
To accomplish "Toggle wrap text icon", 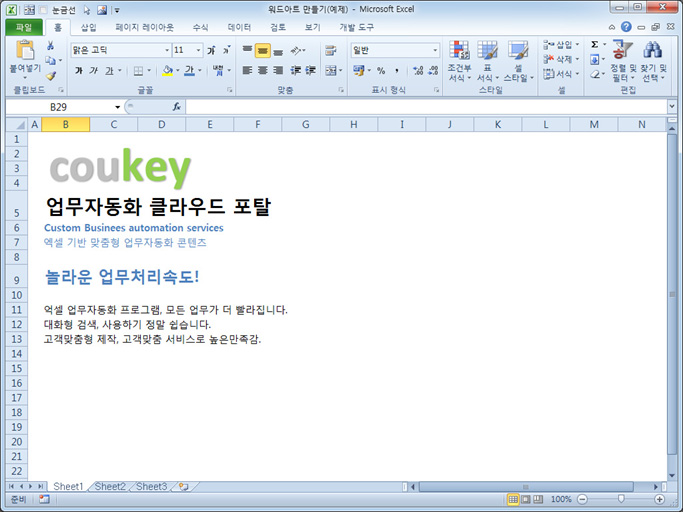I will tap(331, 51).
